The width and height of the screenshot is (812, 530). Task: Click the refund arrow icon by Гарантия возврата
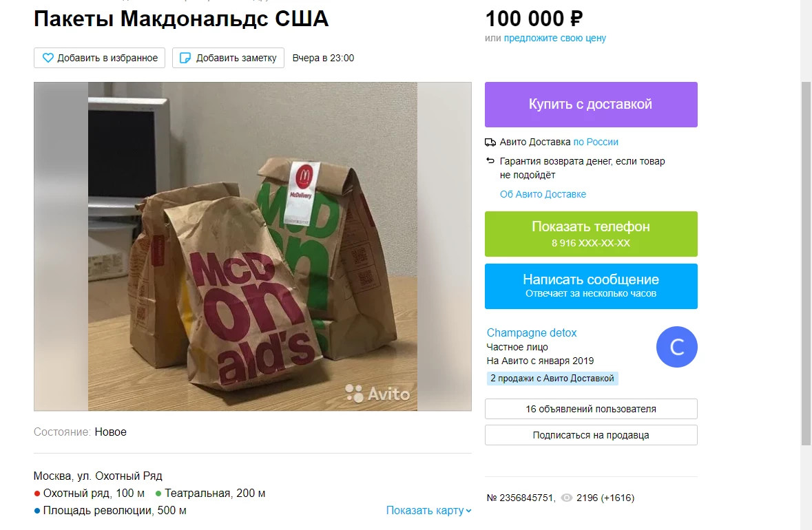click(490, 161)
